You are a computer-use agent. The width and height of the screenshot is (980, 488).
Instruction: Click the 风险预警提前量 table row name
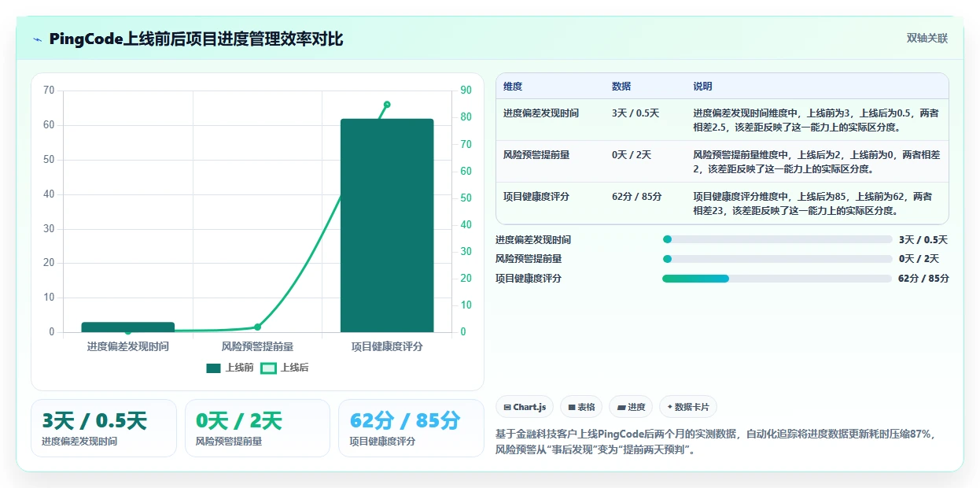[536, 155]
